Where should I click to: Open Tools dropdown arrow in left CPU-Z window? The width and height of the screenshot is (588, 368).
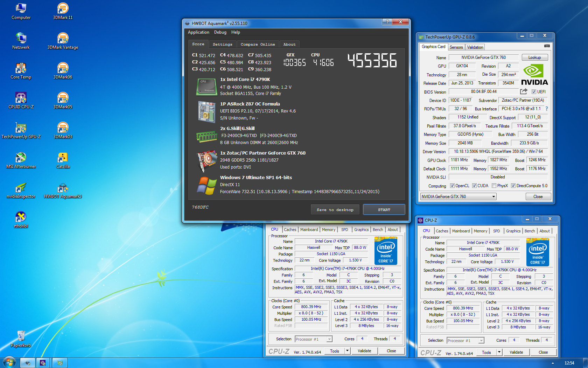point(347,351)
